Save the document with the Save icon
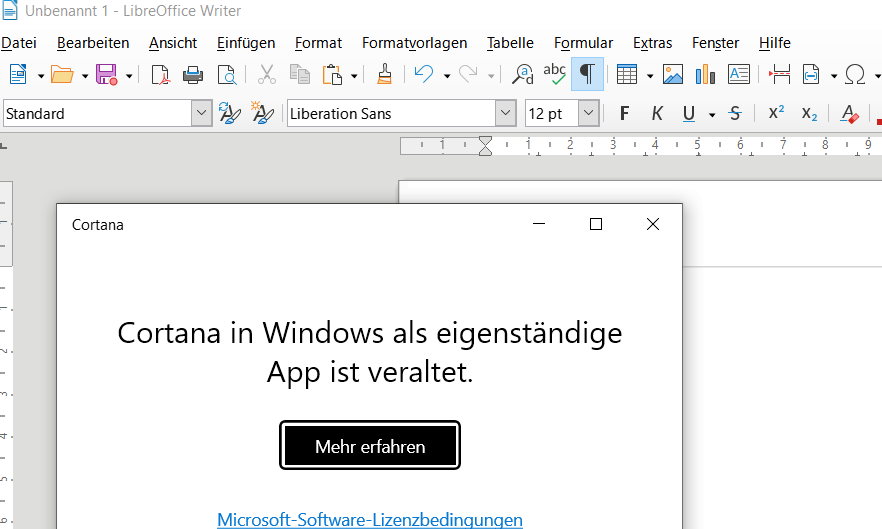 click(106, 74)
